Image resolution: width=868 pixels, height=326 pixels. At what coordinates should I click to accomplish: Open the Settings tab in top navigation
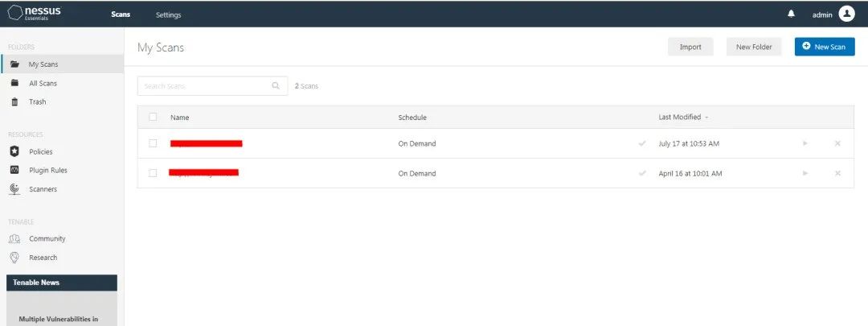168,14
